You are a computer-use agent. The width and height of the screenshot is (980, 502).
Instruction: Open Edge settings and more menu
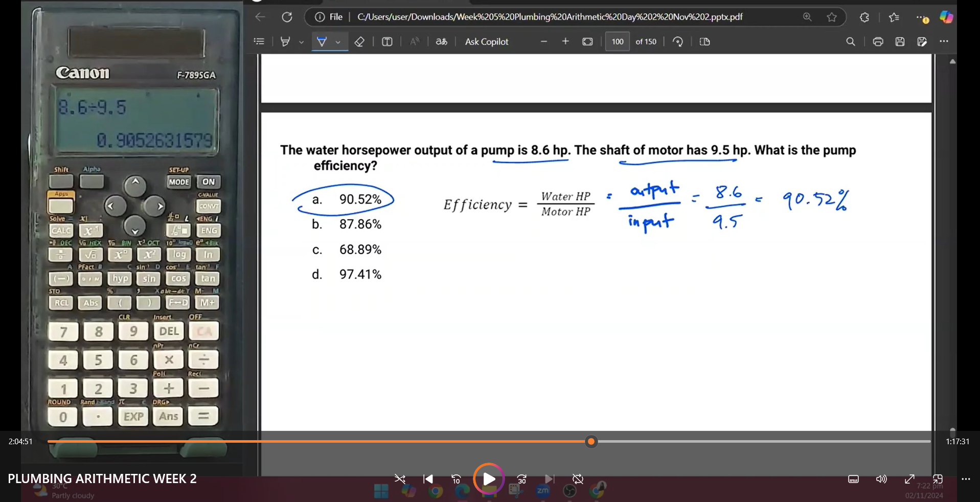pos(922,17)
